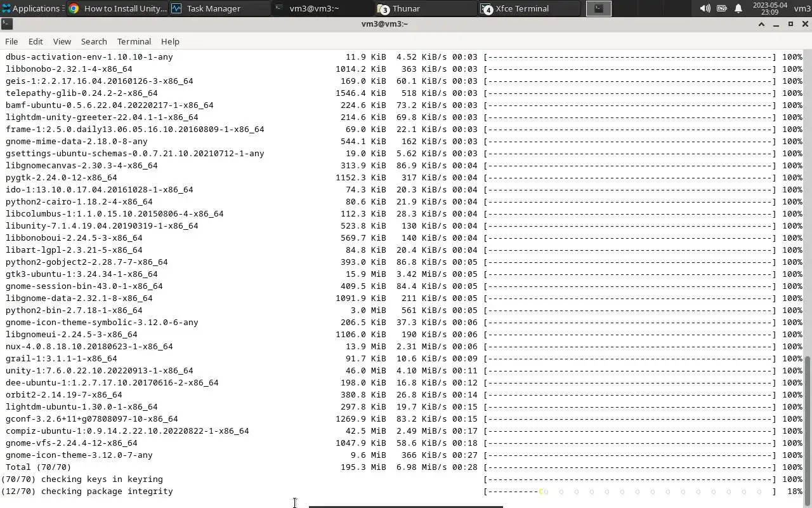This screenshot has width=812, height=508.
Task: Open the Help menu
Action: 170,41
